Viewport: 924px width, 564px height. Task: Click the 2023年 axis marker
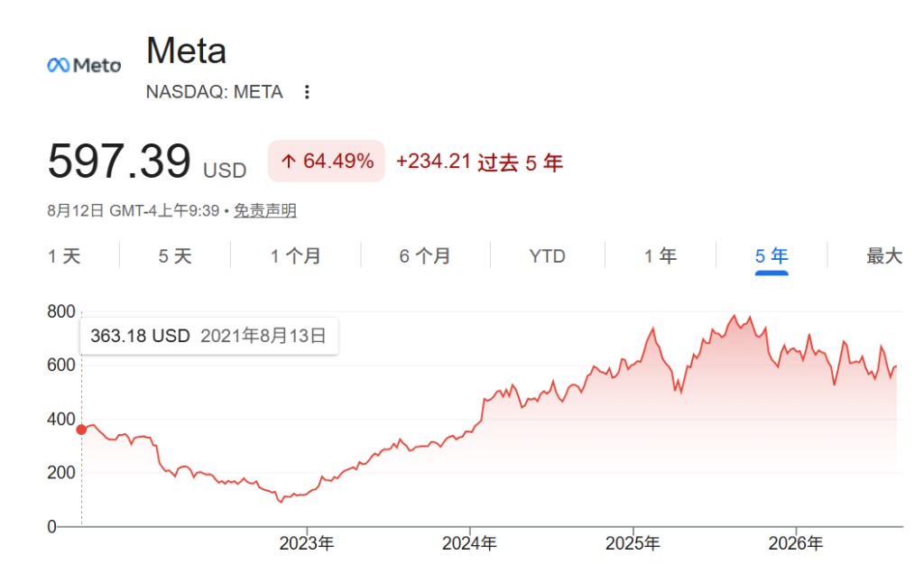tap(307, 542)
